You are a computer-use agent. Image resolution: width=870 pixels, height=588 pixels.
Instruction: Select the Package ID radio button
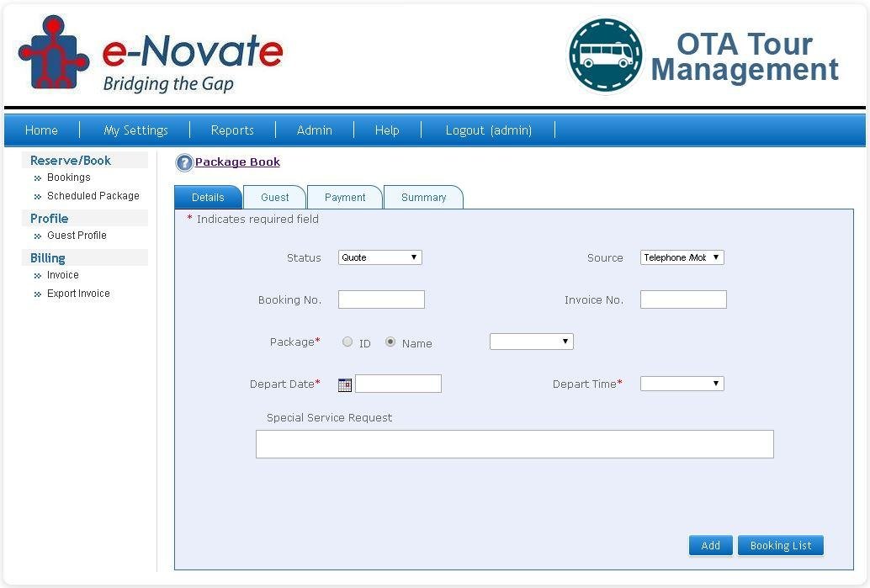click(347, 342)
